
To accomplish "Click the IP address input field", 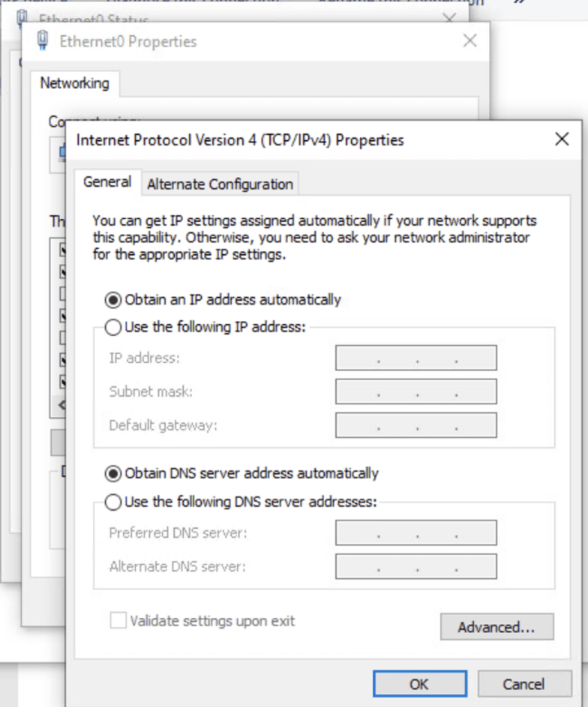I will pos(416,358).
